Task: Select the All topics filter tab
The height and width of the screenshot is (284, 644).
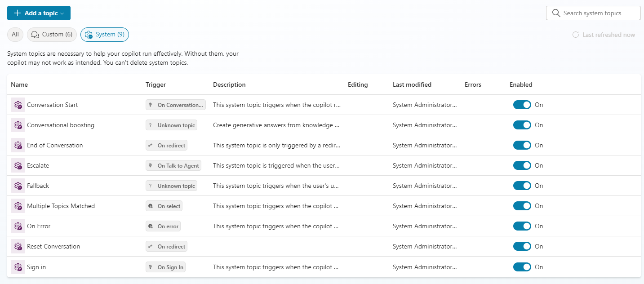Action: tap(15, 35)
